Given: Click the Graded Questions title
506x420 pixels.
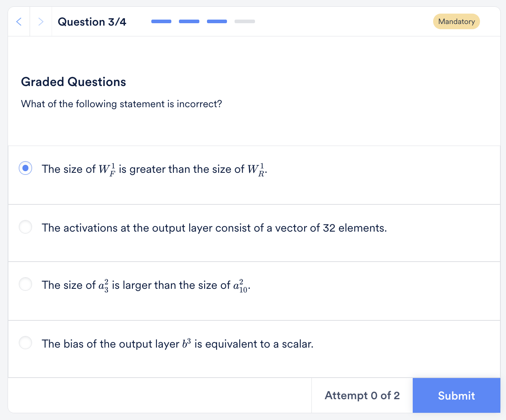Looking at the screenshot, I should [73, 82].
